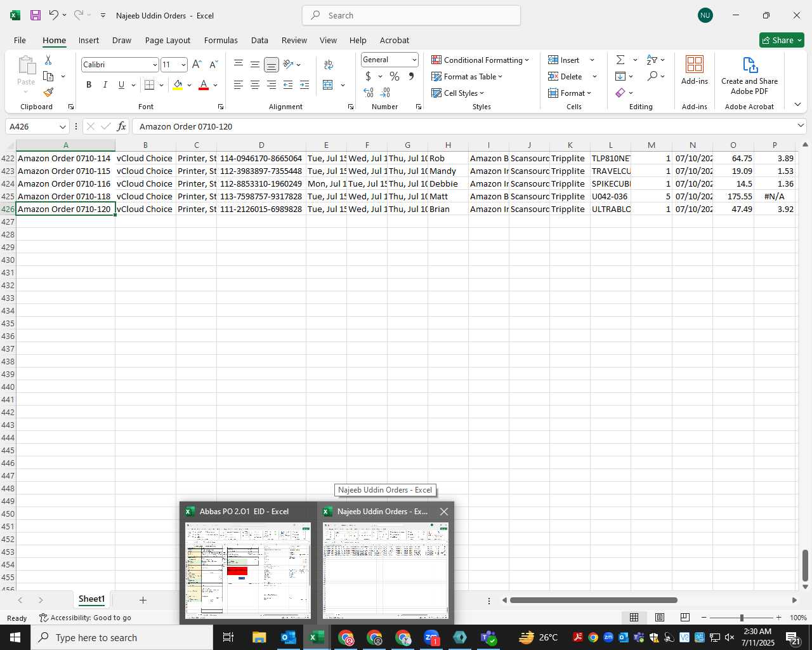Select the Sheet1 tab
The width and height of the screenshot is (812, 650).
[x=91, y=599]
